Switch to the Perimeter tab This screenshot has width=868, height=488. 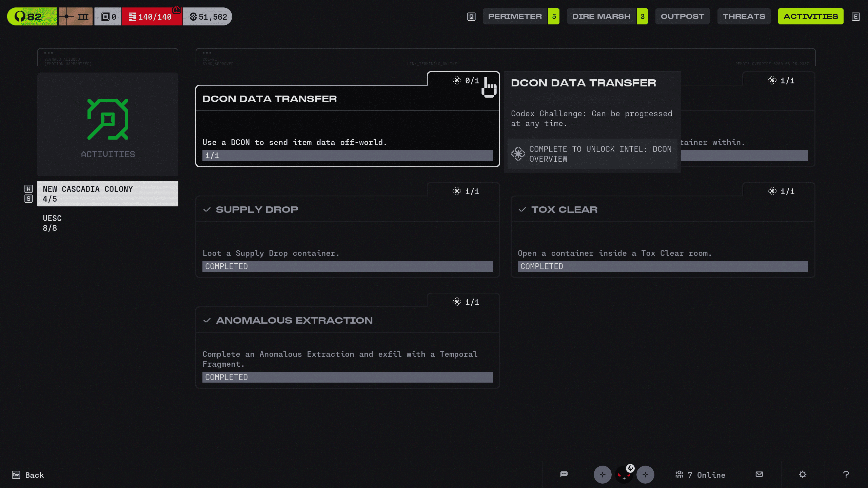(515, 17)
